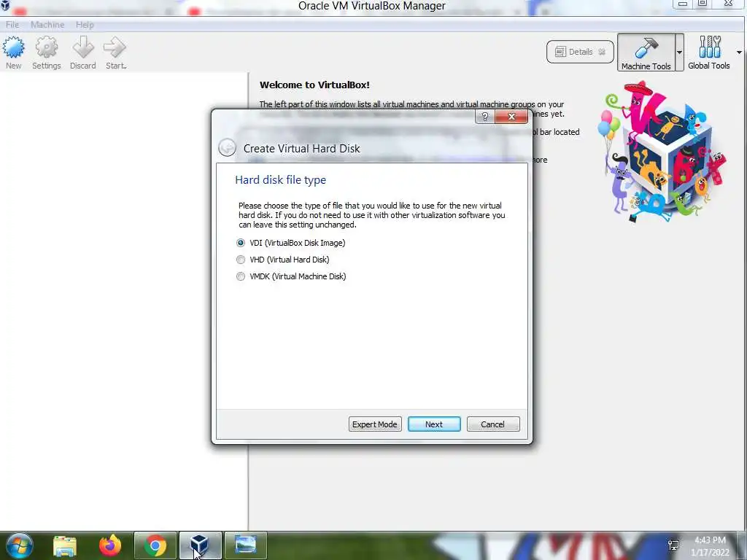Select VDI (VirtualBox Disk Image) option
Viewport: 747px width, 560px height.
click(291, 243)
